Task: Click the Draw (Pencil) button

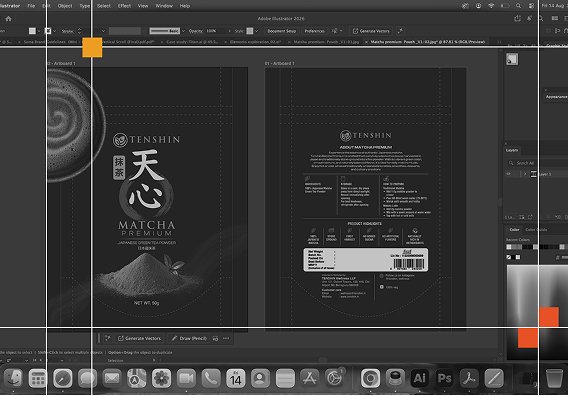Action: [x=189, y=338]
